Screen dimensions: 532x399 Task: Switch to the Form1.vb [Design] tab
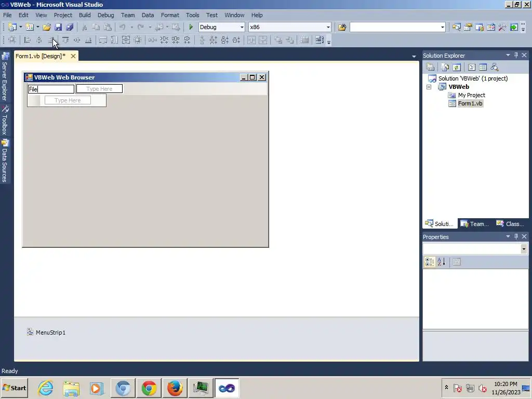pyautogui.click(x=41, y=56)
